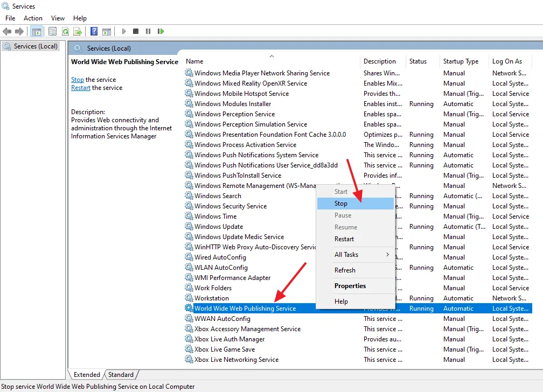
Task: Click the gear icon beside Windows Search
Action: 189,195
